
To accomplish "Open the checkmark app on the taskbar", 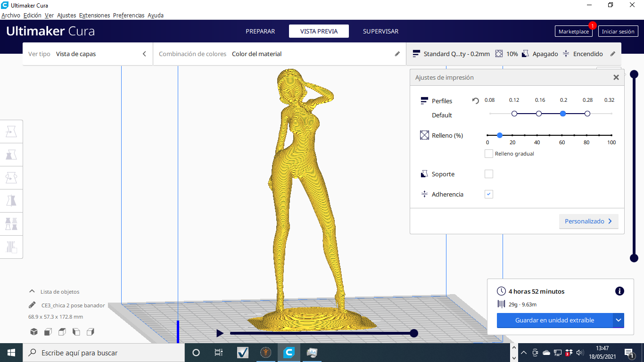I will point(243,353).
